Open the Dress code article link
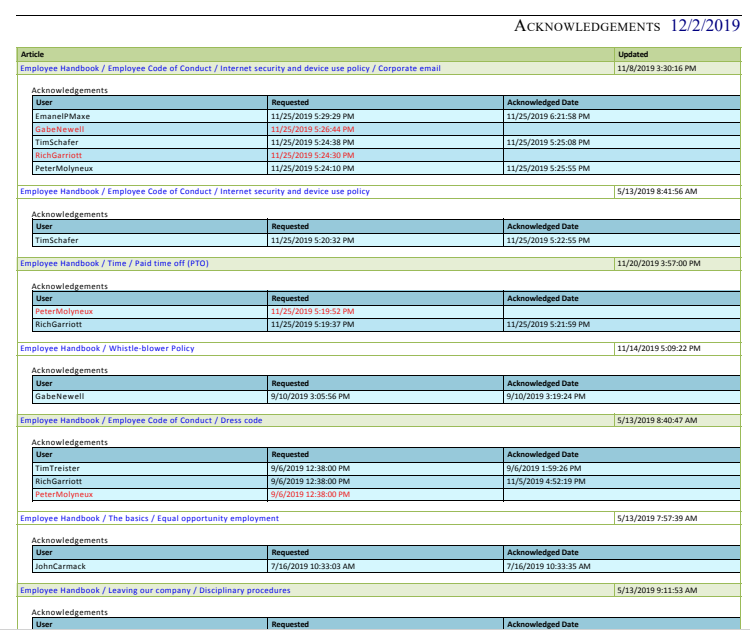This screenshot has height=630, width=750. [x=141, y=420]
